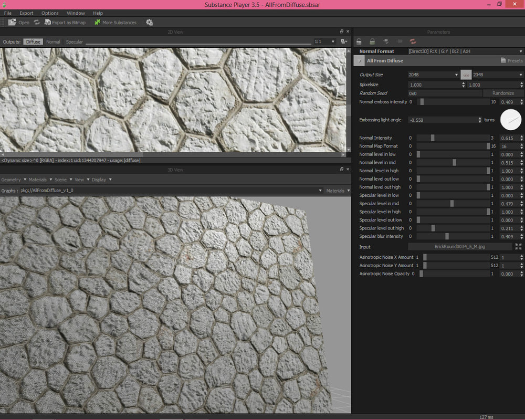Click the Randomize button for Random Seed

pos(503,93)
